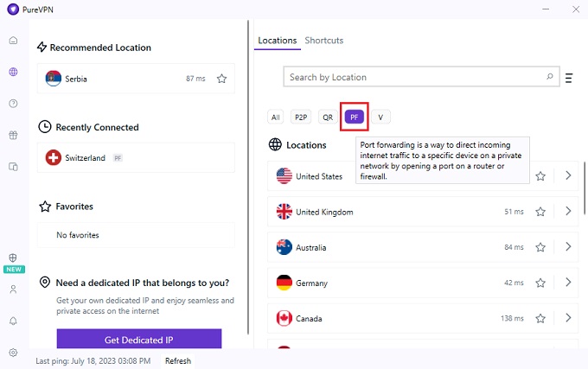This screenshot has width=588, height=369.
Task: Open the shield icon marked NEW
Action: (x=13, y=258)
